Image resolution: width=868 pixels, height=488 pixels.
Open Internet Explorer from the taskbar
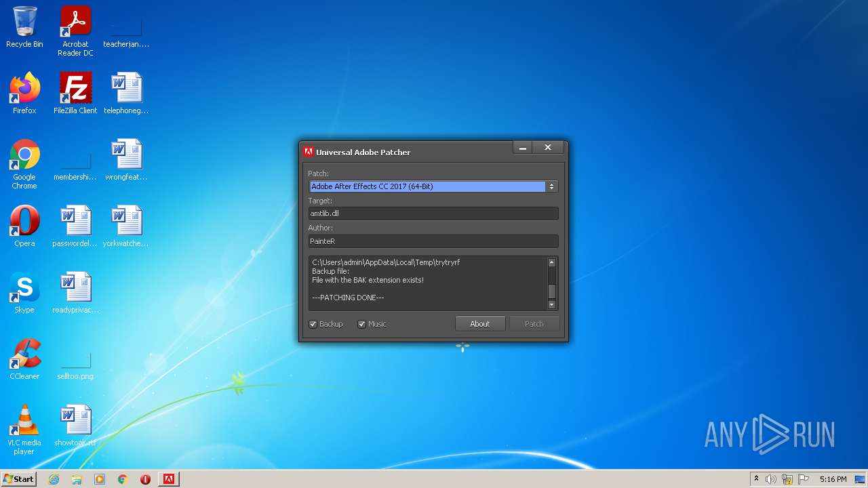(54, 479)
